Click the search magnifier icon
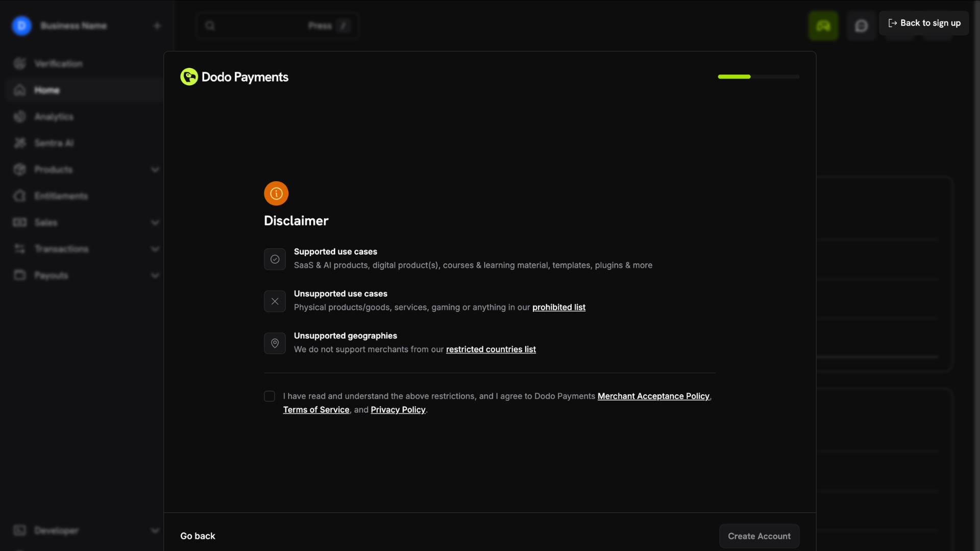 (210, 26)
